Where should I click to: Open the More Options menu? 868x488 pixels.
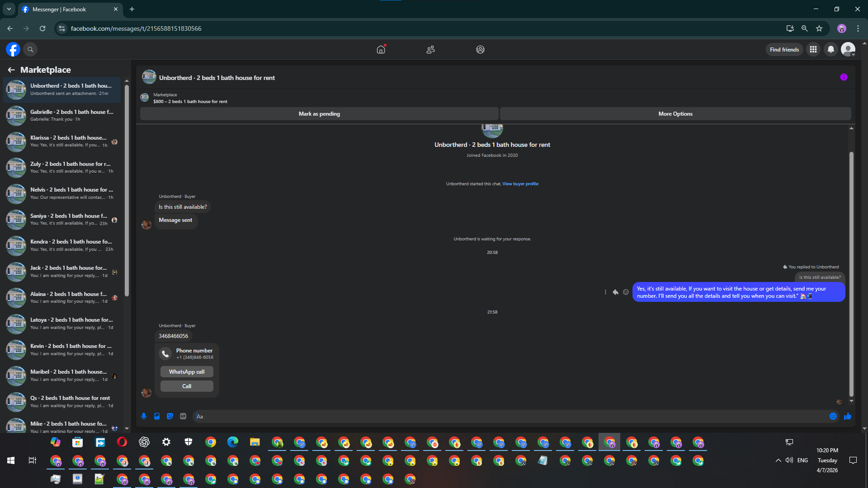675,114
